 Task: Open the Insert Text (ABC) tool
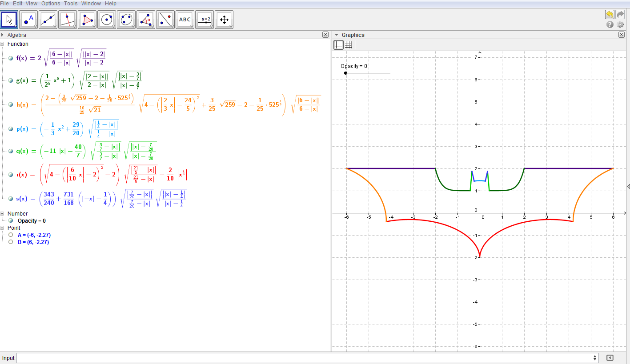[x=185, y=19]
